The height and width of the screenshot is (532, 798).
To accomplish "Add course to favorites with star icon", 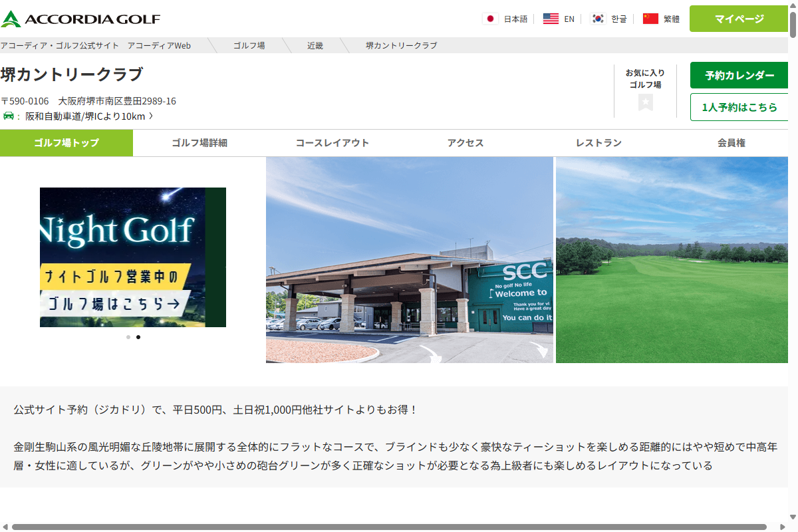I will pyautogui.click(x=646, y=102).
